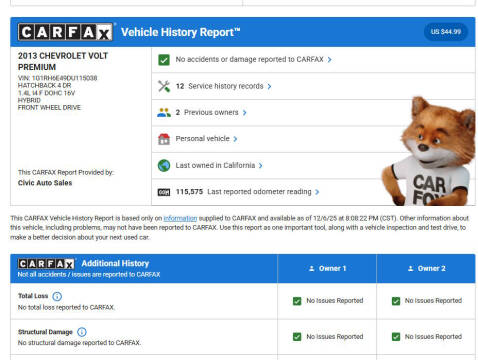This screenshot has width=478, height=360.
Task: Click 'No structural damage reported to CARFAX' text
Action: click(x=79, y=343)
